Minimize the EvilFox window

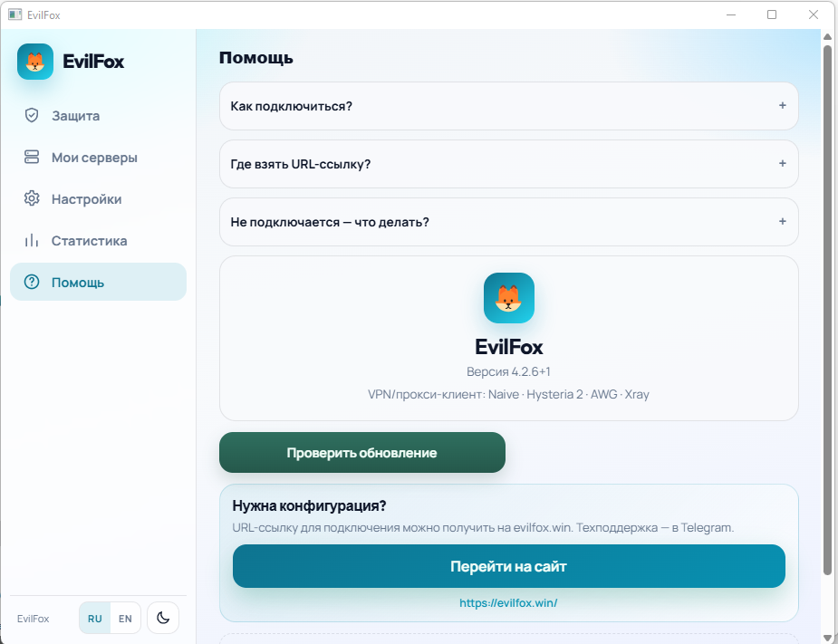(731, 14)
